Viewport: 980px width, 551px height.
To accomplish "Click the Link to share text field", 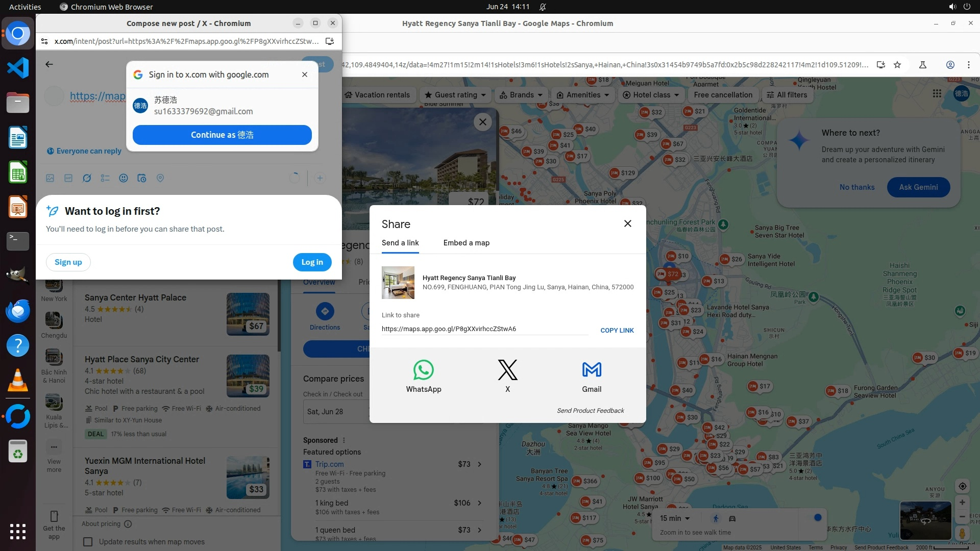I will (x=484, y=329).
